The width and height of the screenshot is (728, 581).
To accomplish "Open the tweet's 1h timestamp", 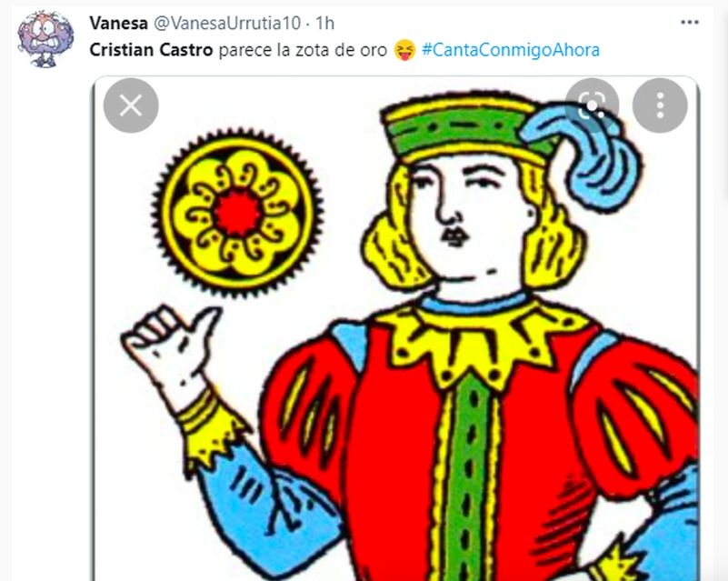I will pyautogui.click(x=325, y=23).
